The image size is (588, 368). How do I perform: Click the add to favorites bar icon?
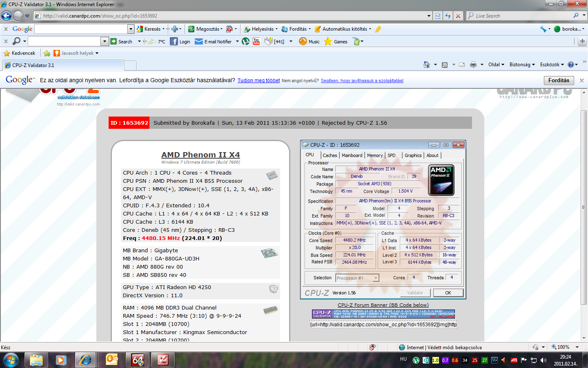click(x=47, y=53)
